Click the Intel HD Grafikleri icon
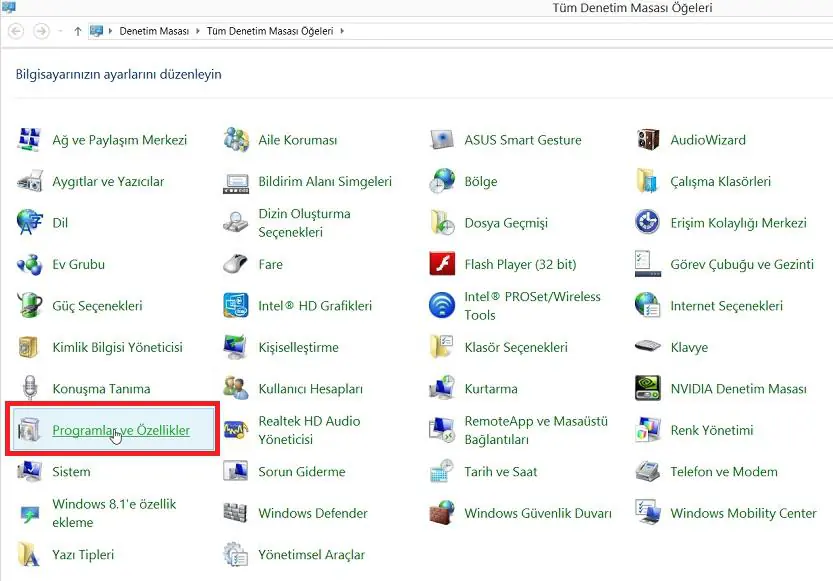Image resolution: width=833 pixels, height=581 pixels. [x=236, y=306]
